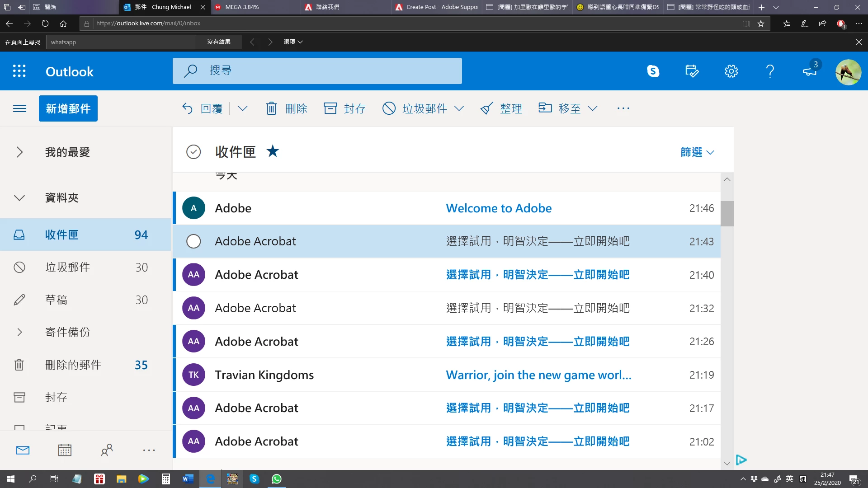Select the avatar of Adobe Acrobat 21:17 email
This screenshot has height=488, width=868.
click(193, 408)
